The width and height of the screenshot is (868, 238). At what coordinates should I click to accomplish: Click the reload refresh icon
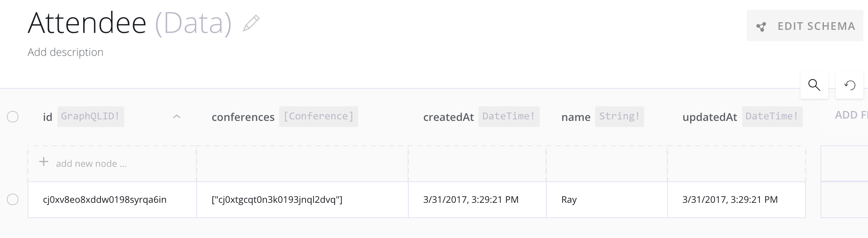(850, 85)
